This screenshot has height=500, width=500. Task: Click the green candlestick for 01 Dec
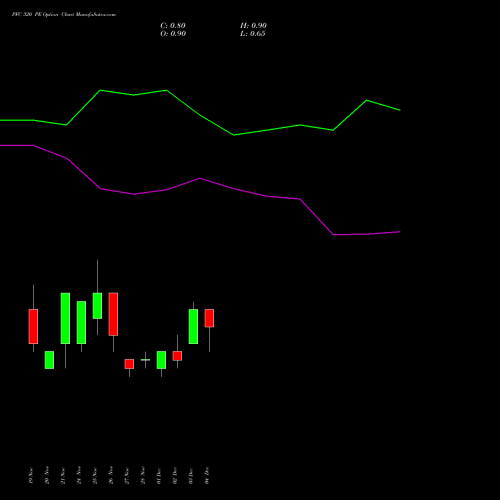pyautogui.click(x=161, y=360)
